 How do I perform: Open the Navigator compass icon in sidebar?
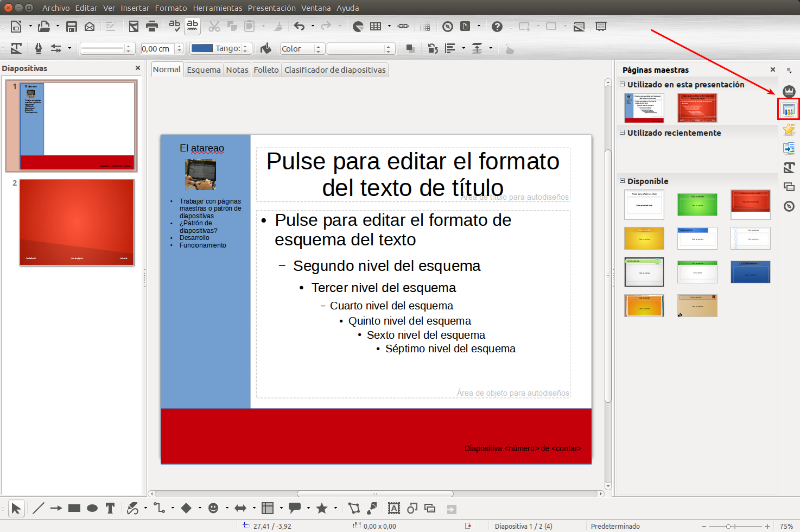pyautogui.click(x=789, y=206)
